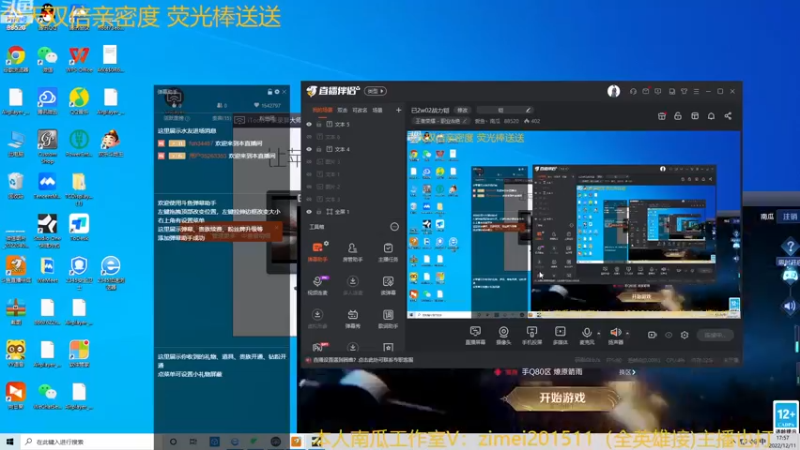
Task: Add a new scene with the plus button
Action: pos(398,110)
